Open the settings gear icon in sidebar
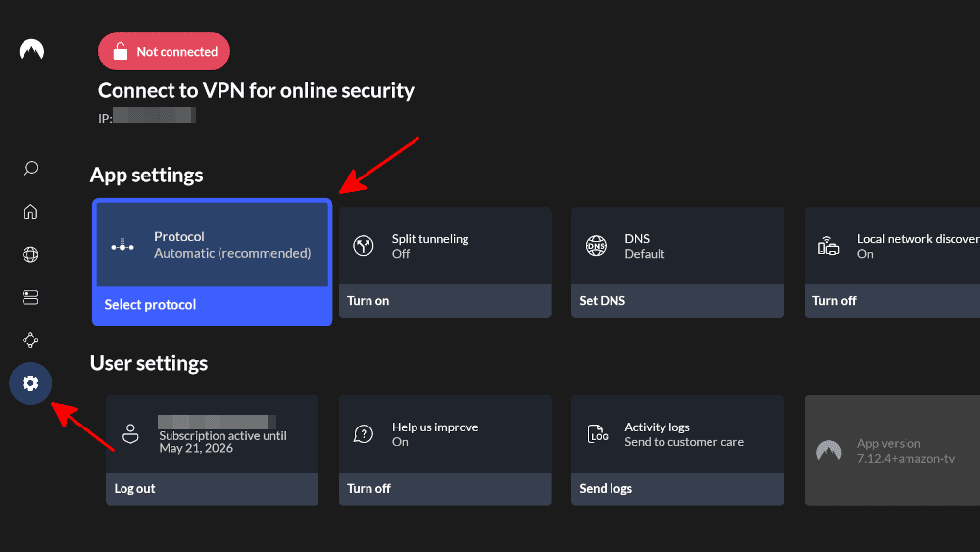980x552 pixels. point(30,382)
